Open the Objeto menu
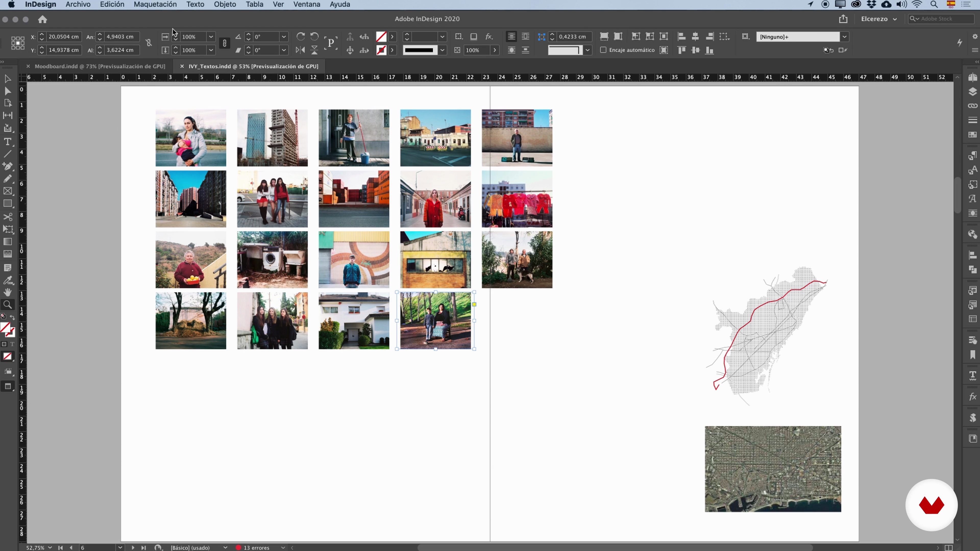 click(x=225, y=4)
